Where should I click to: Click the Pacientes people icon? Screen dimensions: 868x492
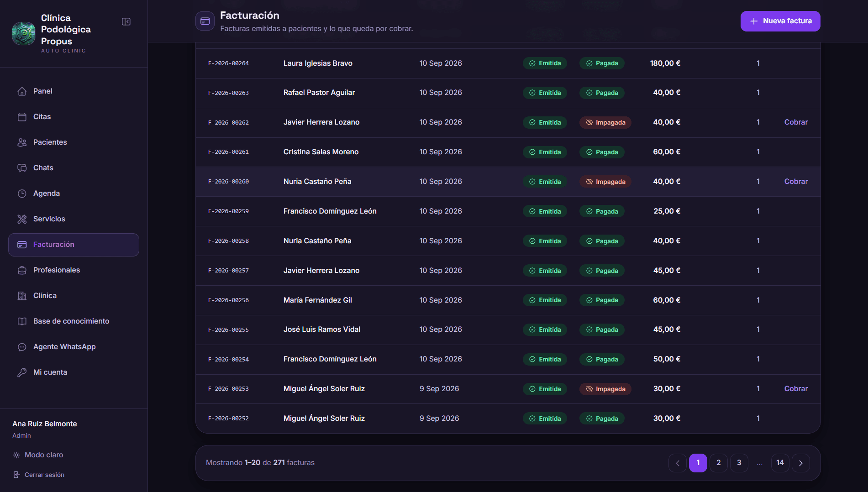22,142
